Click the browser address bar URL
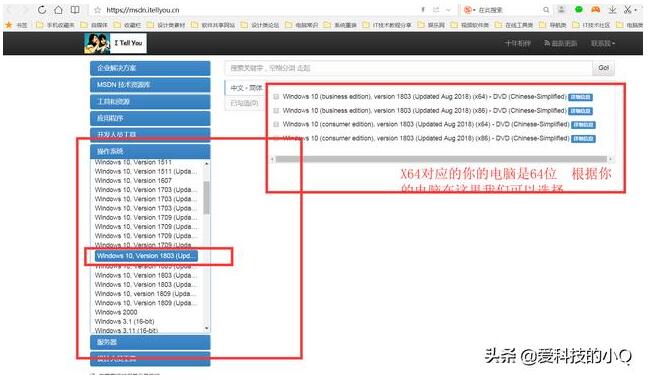Image resolution: width=649 pixels, height=380 pixels. click(x=143, y=10)
